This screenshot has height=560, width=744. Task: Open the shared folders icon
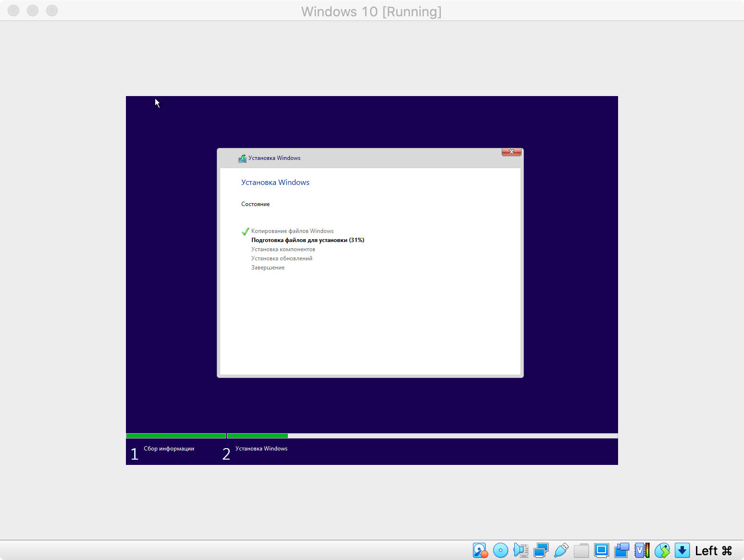pyautogui.click(x=581, y=550)
